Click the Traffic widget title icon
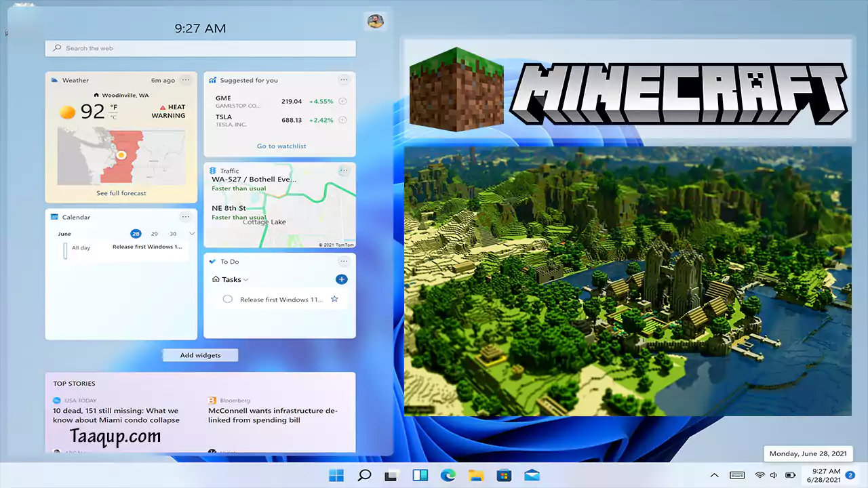This screenshot has height=488, width=868. click(213, 171)
